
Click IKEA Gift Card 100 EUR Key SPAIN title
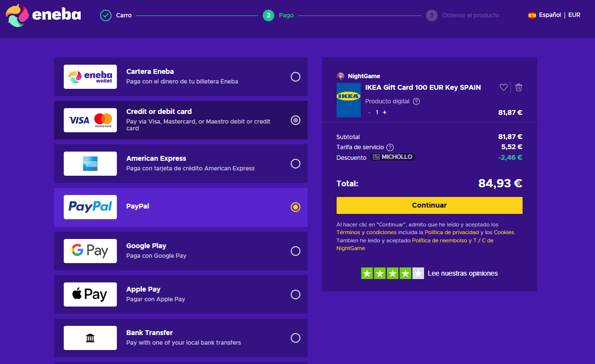coord(423,87)
